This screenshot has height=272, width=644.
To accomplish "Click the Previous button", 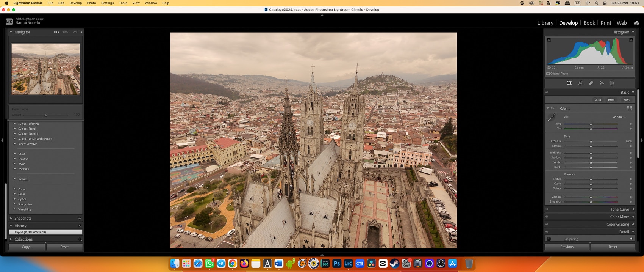I will (567, 247).
